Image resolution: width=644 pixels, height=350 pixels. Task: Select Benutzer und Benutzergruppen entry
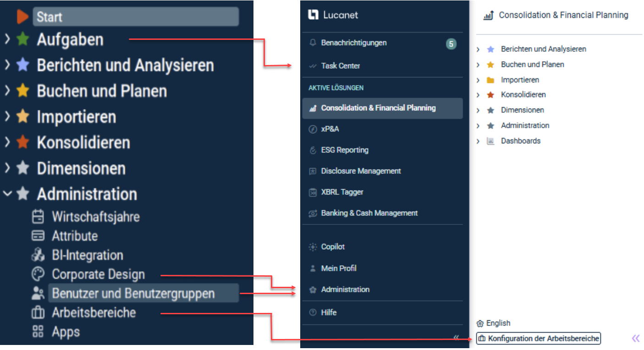coord(133,293)
